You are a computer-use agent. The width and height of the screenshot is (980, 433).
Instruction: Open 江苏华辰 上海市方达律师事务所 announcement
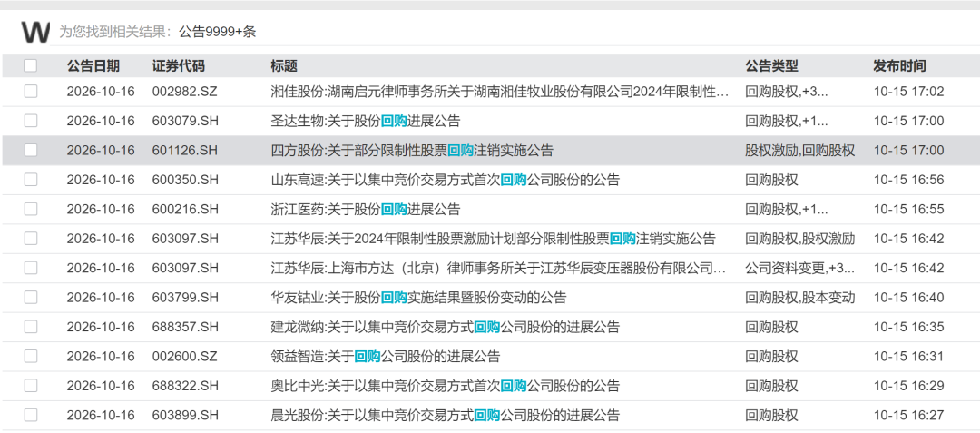pos(499,268)
